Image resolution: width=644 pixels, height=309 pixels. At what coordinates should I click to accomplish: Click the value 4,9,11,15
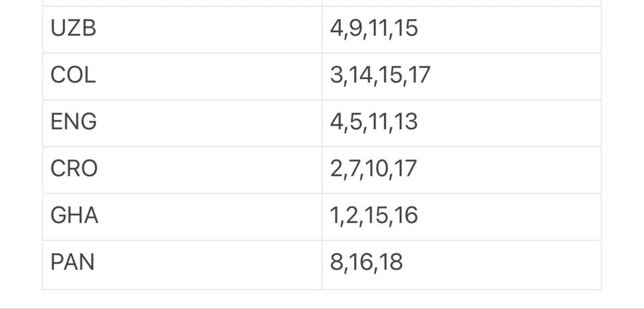pyautogui.click(x=374, y=29)
